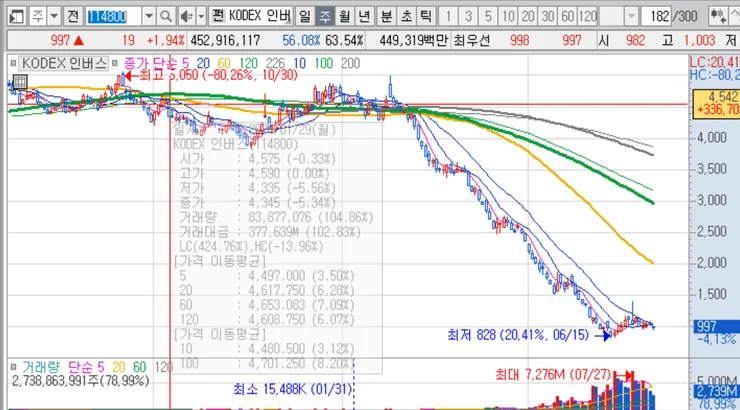
Task: Select the 30 interval button
Action: tap(547, 17)
